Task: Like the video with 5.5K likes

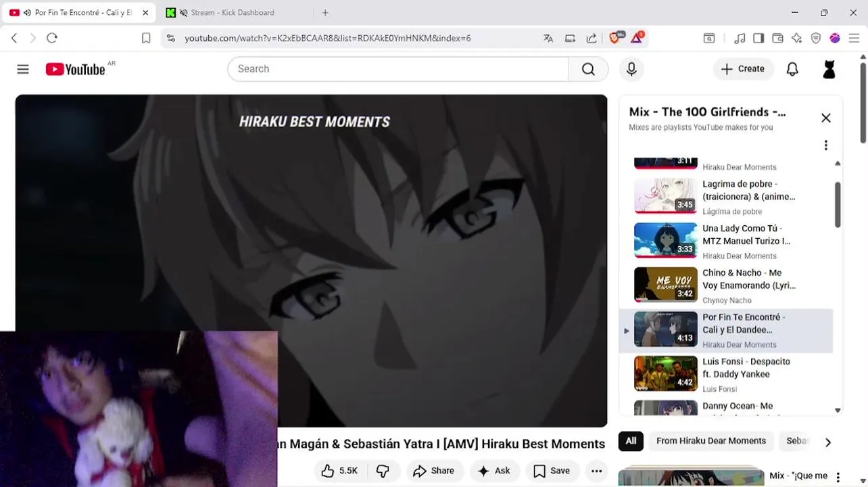Action: 340,471
